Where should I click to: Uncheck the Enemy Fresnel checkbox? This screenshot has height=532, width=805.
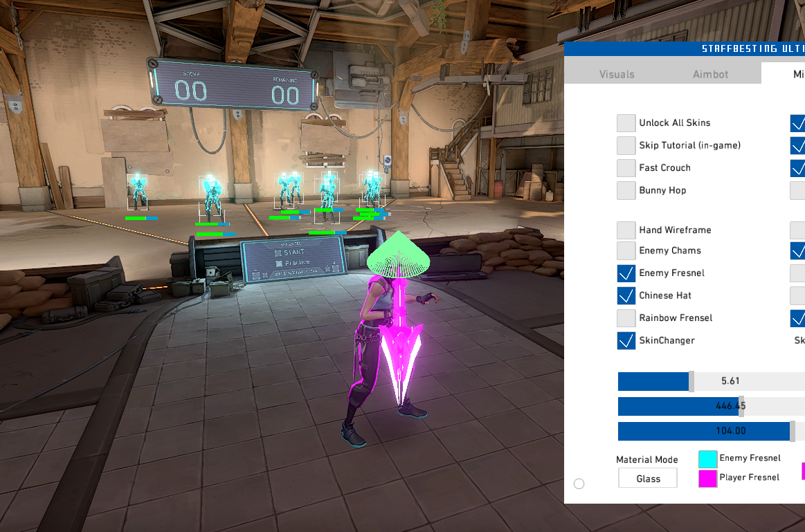click(x=626, y=273)
